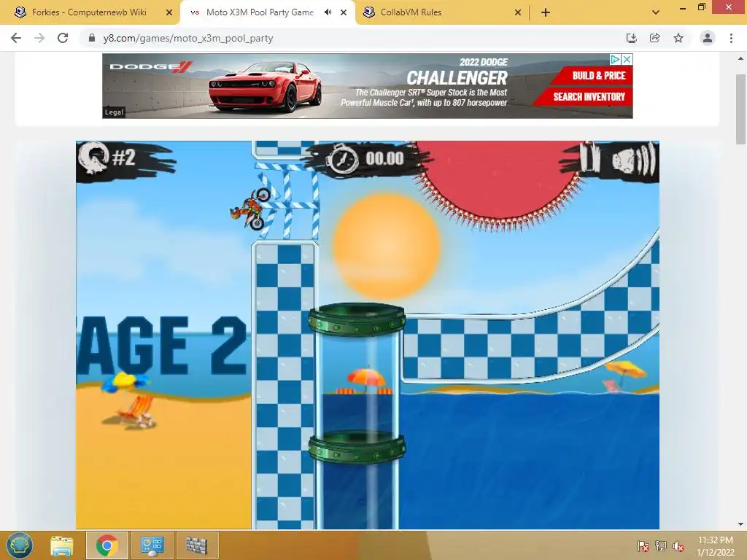Select the Moto X3M Pool Party Game tab
Viewport: 747px width, 560px height.
[x=260, y=12]
